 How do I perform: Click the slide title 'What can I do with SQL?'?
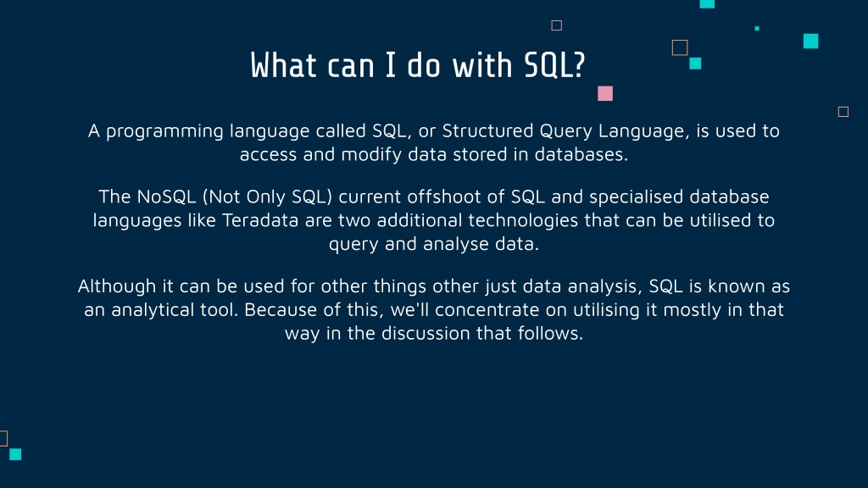(417, 65)
